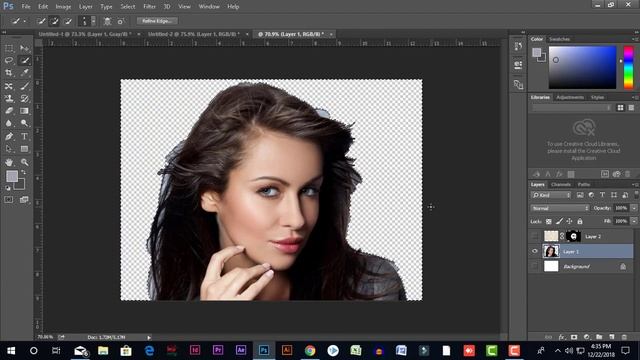640x360 pixels.
Task: Click Add layer mask icon in Layers panel
Action: [574, 337]
